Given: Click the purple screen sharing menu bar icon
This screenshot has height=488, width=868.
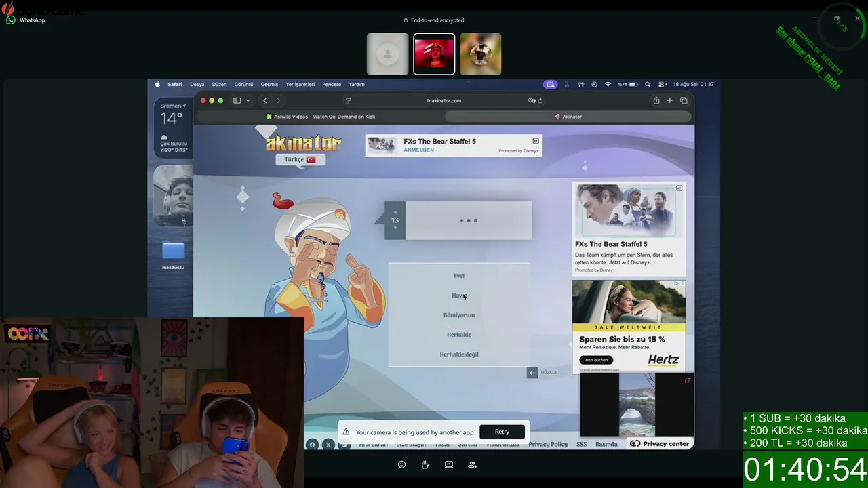Looking at the screenshot, I should click(551, 85).
